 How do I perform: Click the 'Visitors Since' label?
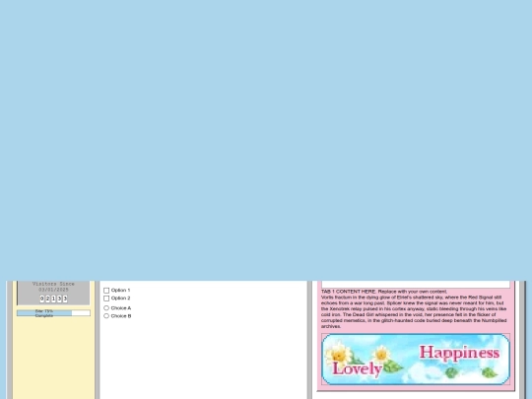(x=53, y=284)
